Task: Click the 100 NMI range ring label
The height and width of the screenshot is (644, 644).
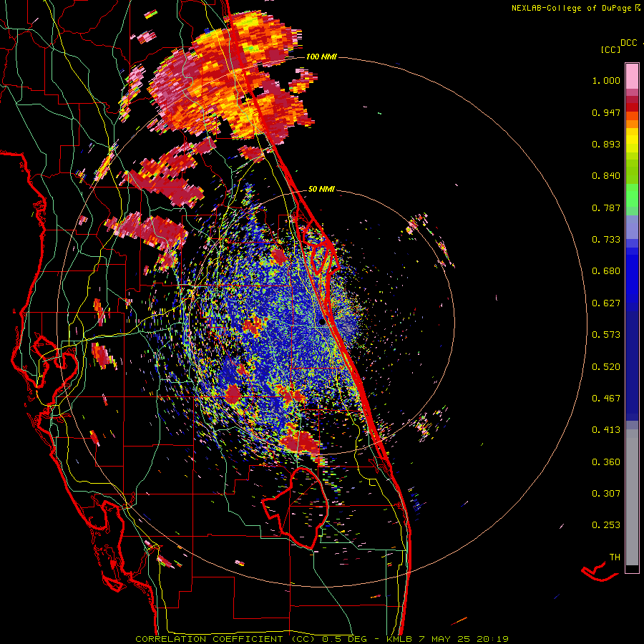Action: click(x=321, y=57)
